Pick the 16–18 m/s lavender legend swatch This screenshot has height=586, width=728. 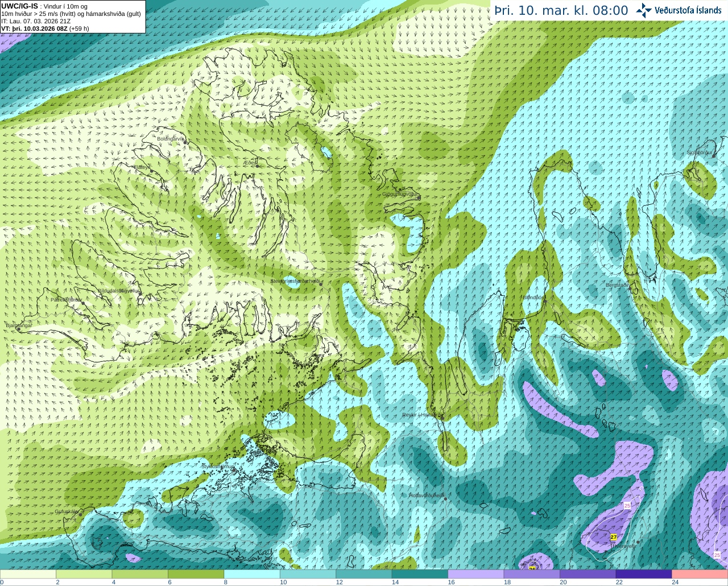point(476,574)
